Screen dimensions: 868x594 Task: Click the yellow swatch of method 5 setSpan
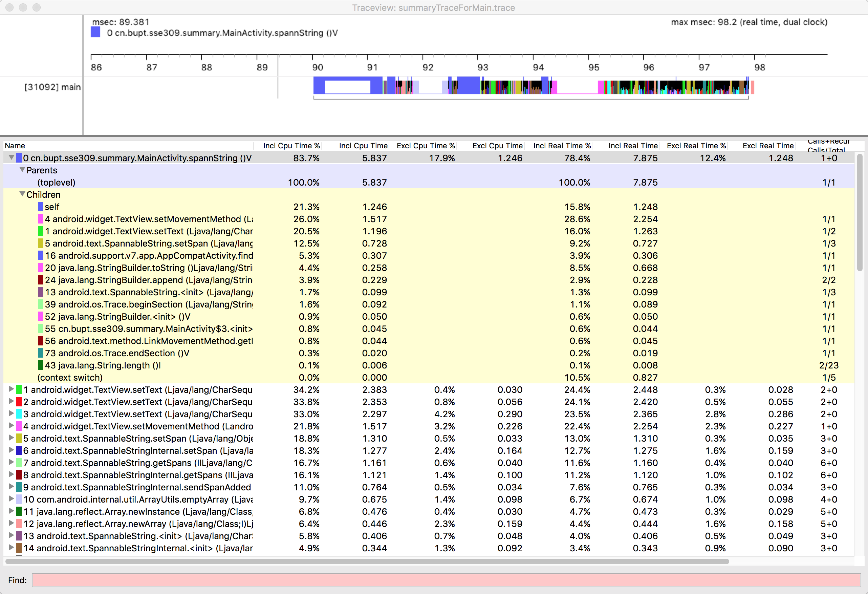19,439
